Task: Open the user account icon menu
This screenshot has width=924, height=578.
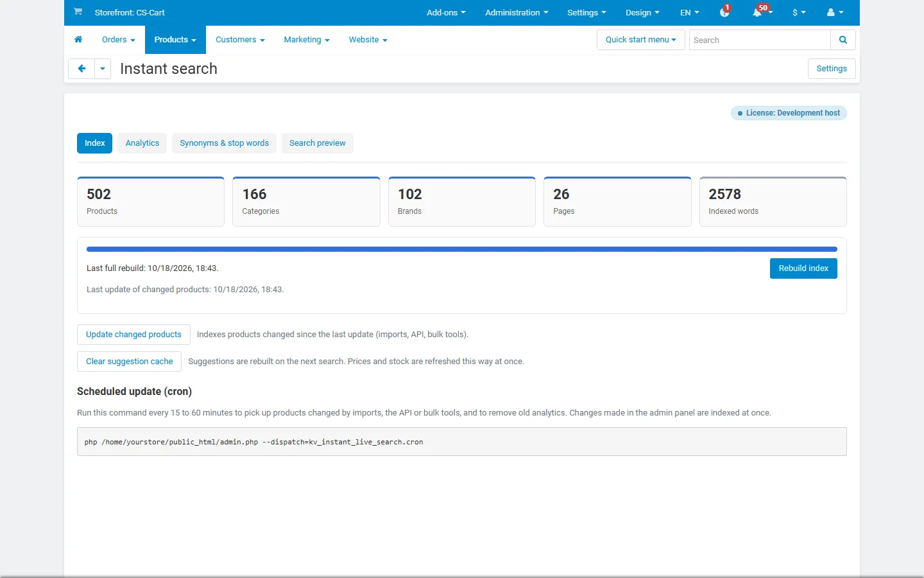Action: point(835,12)
